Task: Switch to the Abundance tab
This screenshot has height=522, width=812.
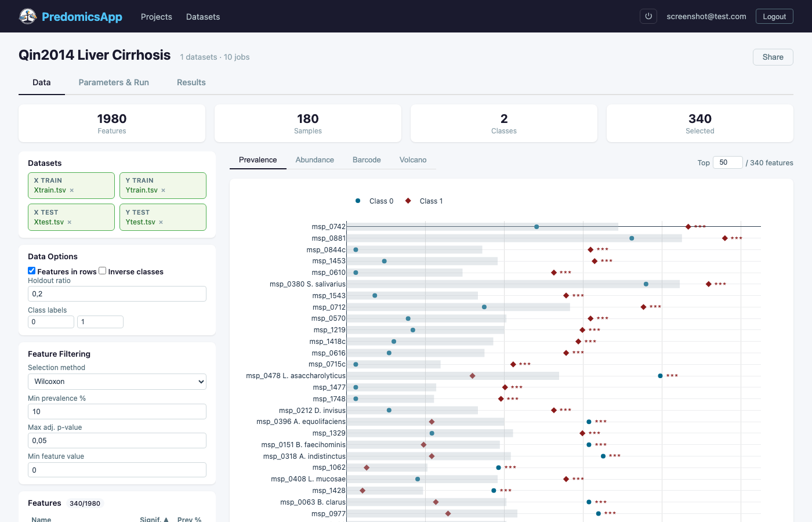Action: pyautogui.click(x=314, y=159)
